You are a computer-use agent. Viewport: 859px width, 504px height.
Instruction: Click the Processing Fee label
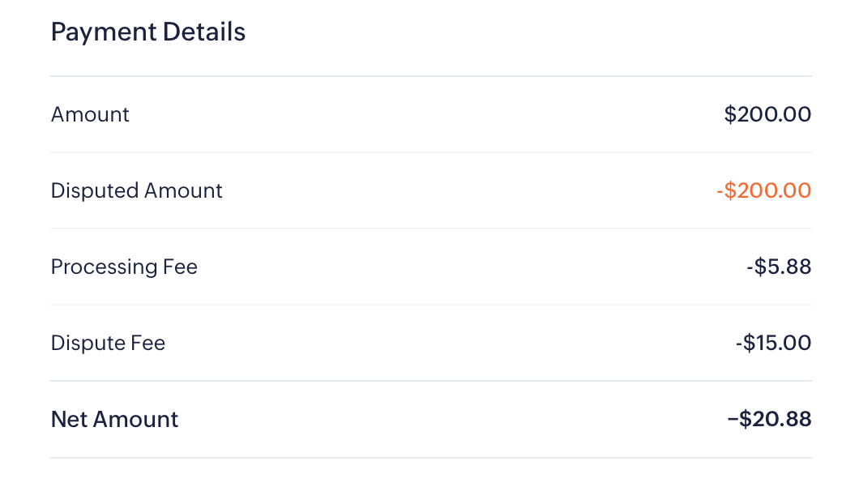pyautogui.click(x=124, y=267)
